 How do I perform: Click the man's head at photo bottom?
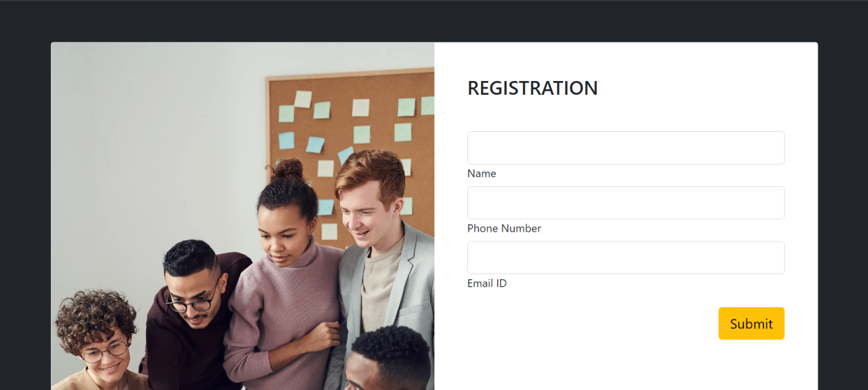click(388, 359)
